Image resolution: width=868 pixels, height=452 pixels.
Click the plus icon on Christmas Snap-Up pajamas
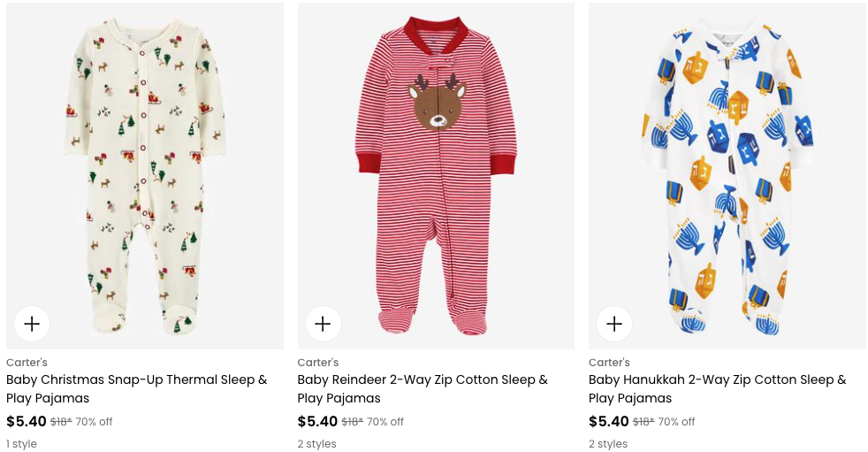click(x=32, y=324)
